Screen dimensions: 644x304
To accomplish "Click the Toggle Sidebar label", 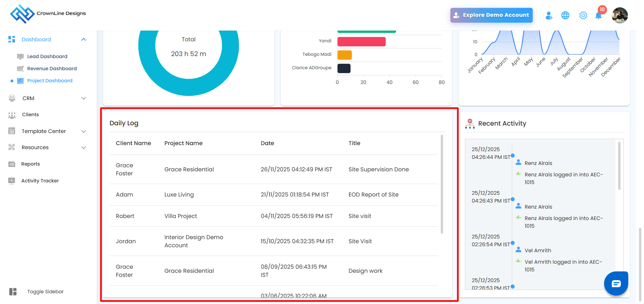I will [45, 292].
